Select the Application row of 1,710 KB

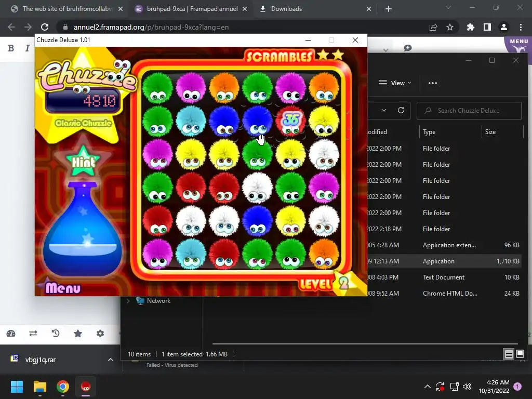[445, 261]
